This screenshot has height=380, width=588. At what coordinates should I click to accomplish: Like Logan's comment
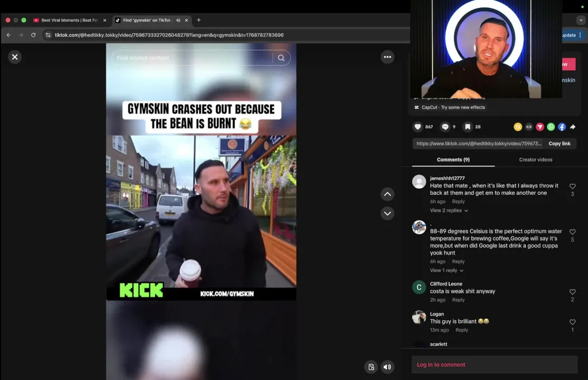pyautogui.click(x=572, y=322)
